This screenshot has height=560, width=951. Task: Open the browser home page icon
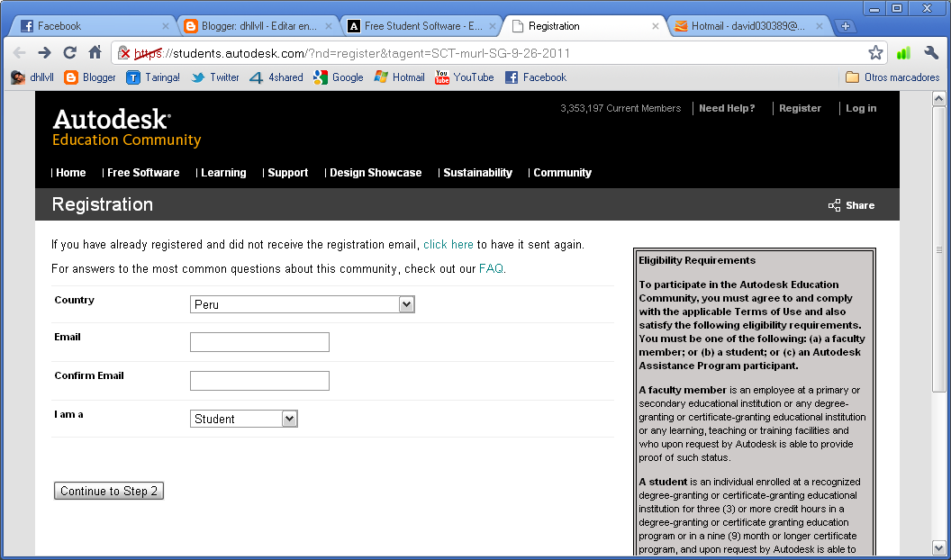[x=95, y=53]
